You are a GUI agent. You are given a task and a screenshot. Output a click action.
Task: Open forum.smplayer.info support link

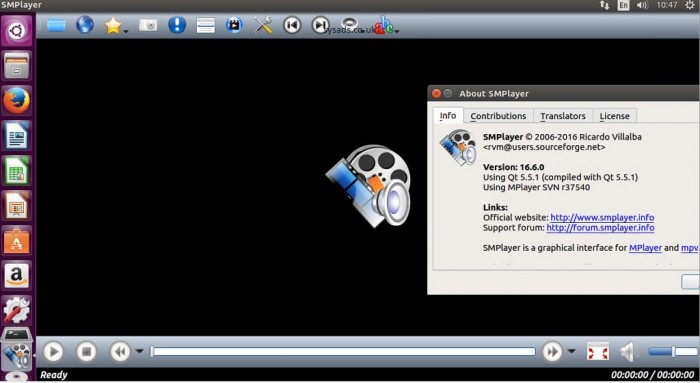600,228
